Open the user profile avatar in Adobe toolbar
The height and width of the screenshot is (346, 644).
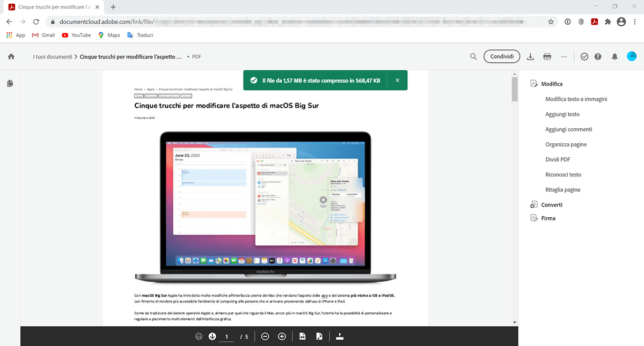(632, 56)
